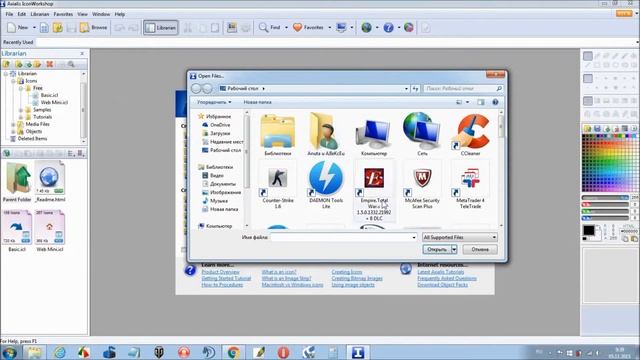Click the file name input field

pyautogui.click(x=343, y=237)
